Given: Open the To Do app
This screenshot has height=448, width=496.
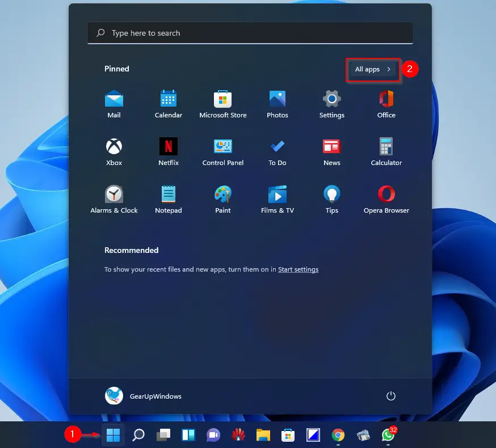Looking at the screenshot, I should point(277,152).
